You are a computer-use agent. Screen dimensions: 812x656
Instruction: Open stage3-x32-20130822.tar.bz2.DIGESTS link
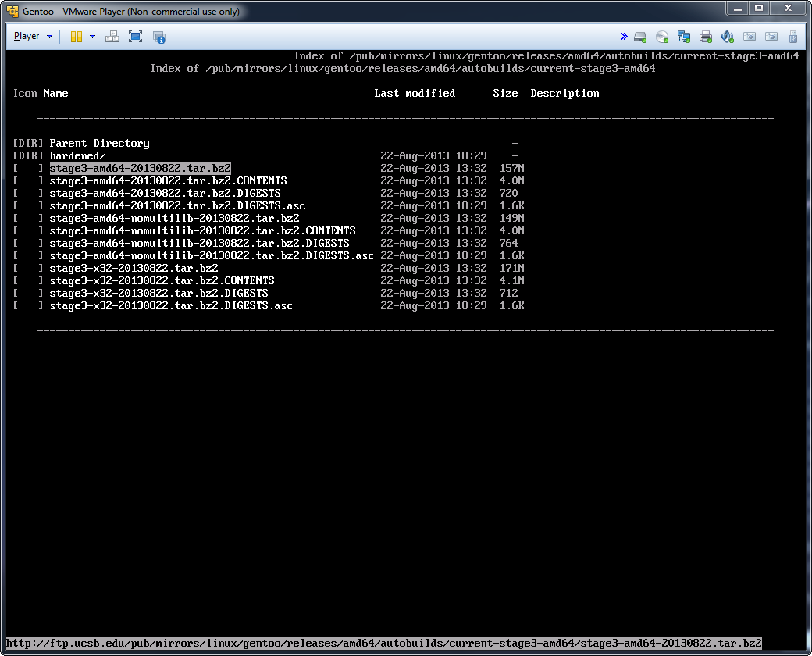point(159,294)
